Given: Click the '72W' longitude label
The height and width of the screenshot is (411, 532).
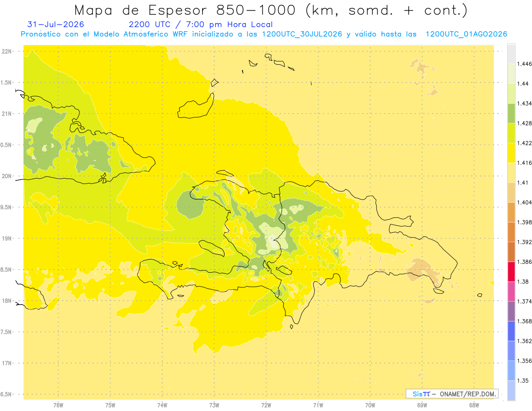Looking at the screenshot, I should coord(266,405).
